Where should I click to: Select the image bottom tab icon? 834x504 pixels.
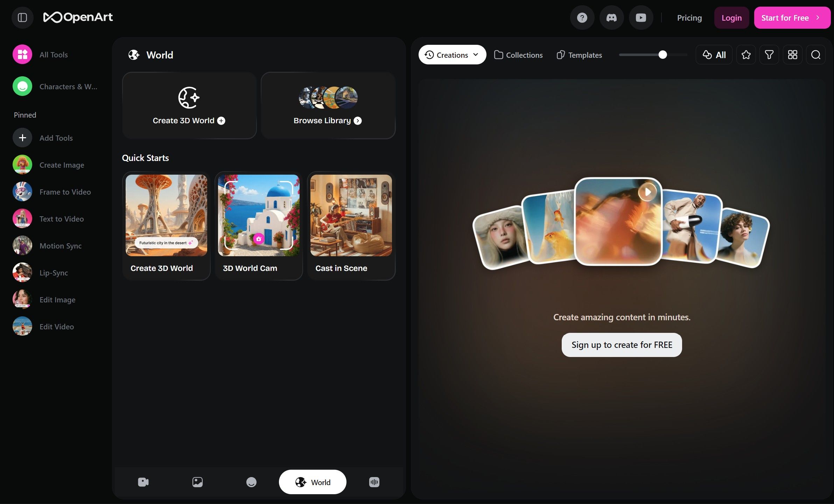[197, 482]
